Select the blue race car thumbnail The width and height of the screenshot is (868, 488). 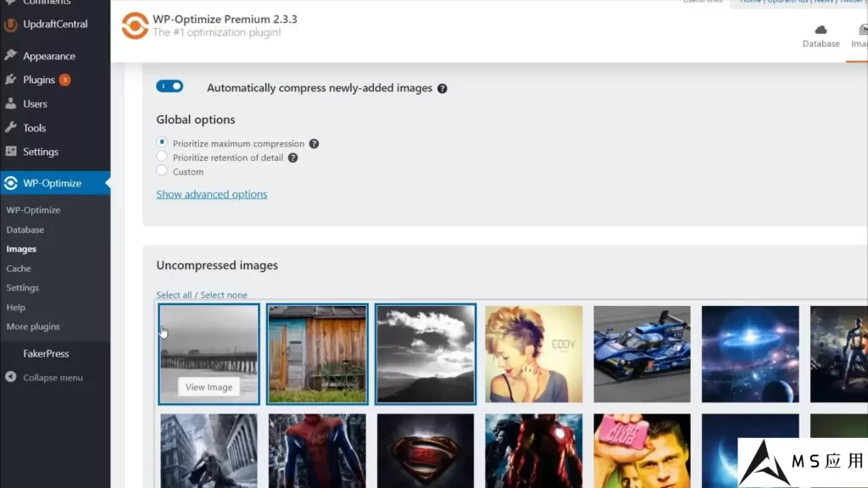642,354
